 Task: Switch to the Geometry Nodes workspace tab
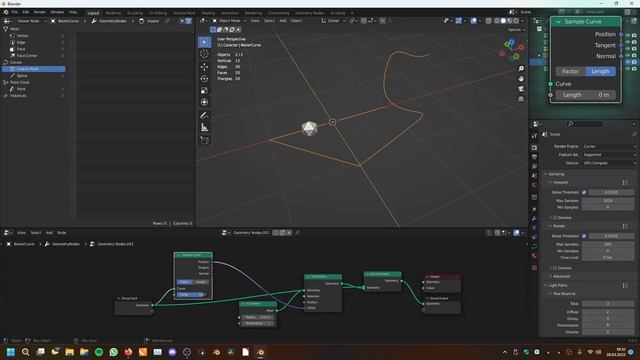309,13
